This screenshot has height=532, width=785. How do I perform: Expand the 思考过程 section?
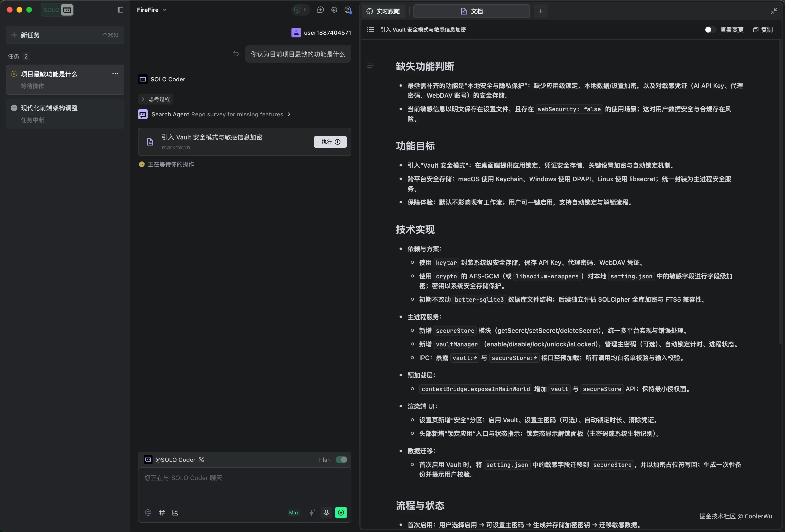(156, 99)
